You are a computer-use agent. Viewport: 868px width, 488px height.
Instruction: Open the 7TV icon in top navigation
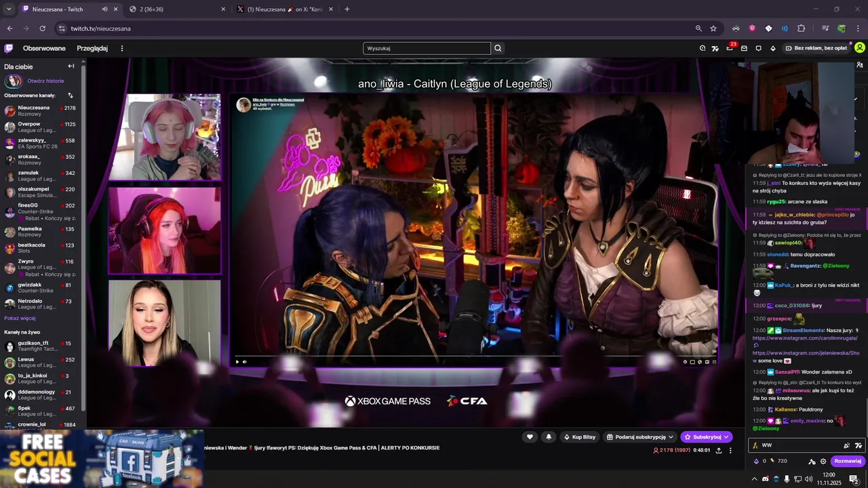coord(715,48)
